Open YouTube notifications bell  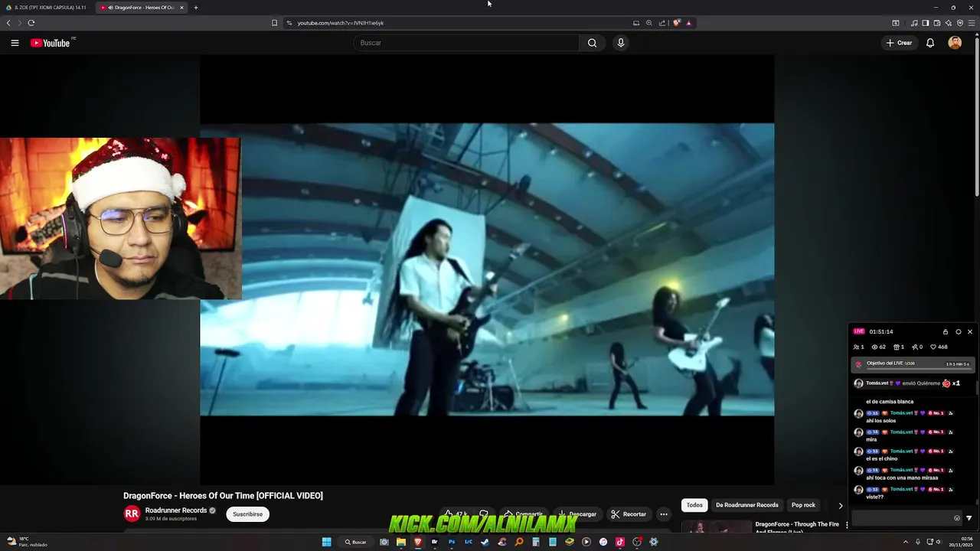930,43
